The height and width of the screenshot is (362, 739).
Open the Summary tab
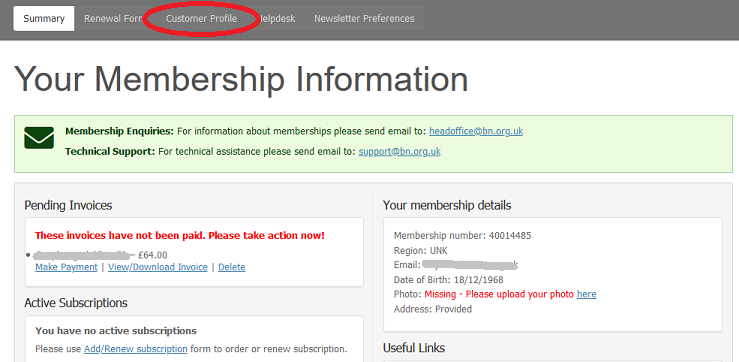point(44,18)
